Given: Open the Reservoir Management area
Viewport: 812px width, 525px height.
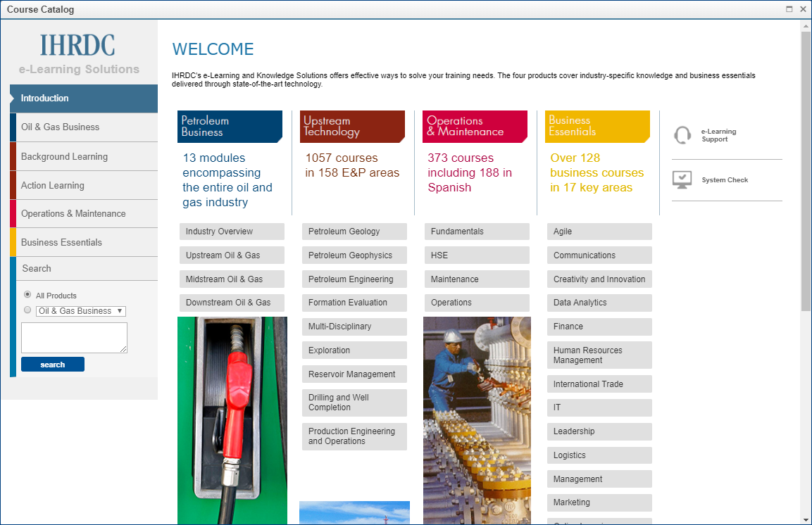Looking at the screenshot, I should (354, 374).
